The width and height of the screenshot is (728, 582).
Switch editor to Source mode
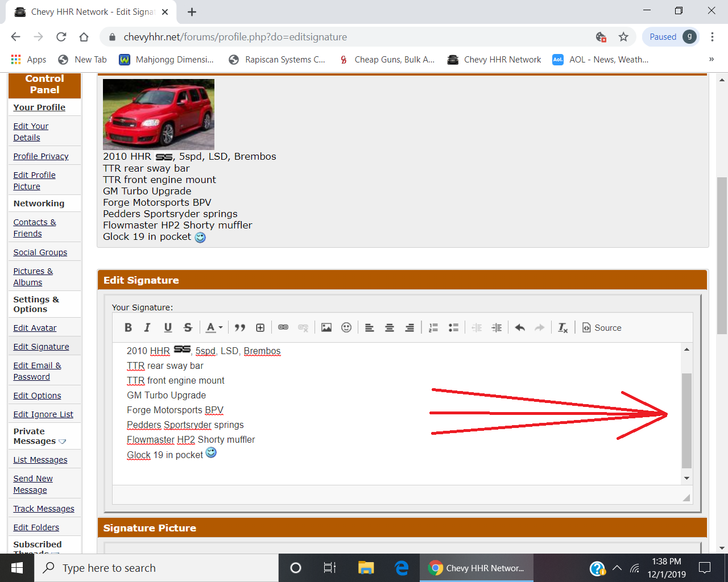click(x=602, y=328)
